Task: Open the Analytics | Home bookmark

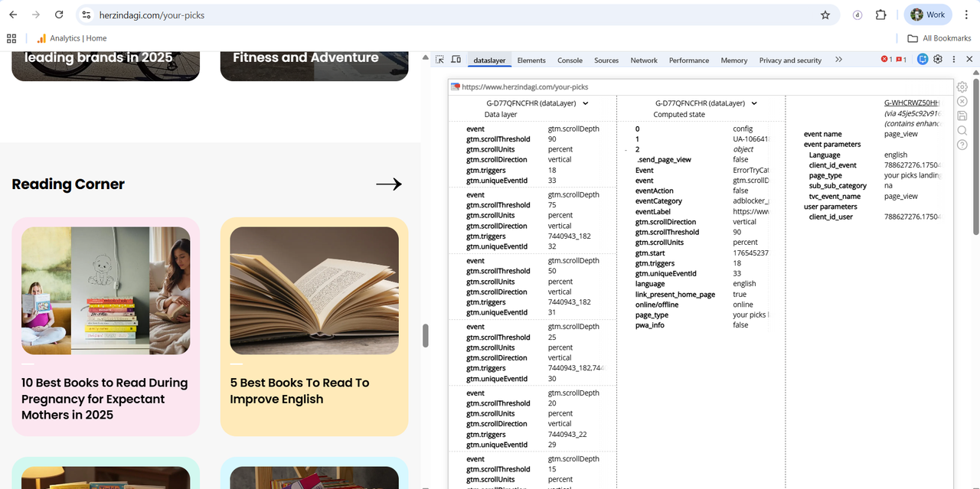Action: (x=71, y=38)
